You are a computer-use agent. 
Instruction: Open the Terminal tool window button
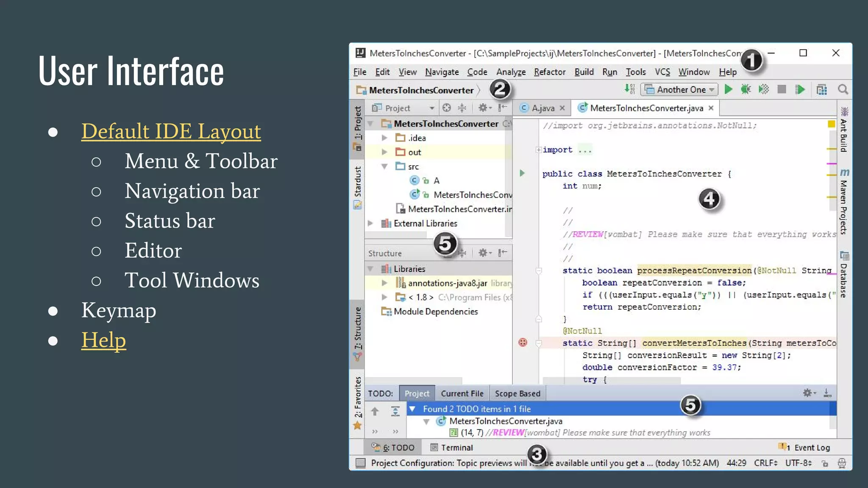pos(451,447)
